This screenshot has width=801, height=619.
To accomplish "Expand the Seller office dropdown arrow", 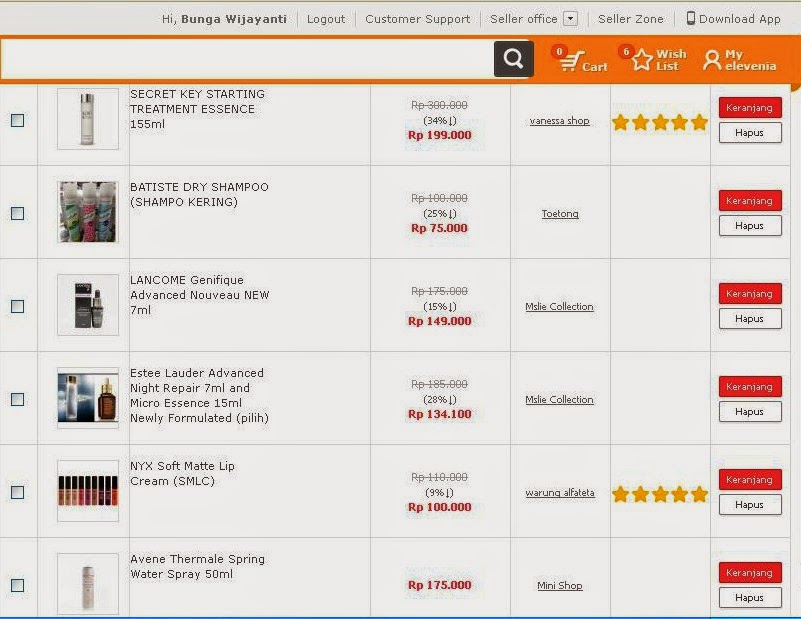I will pyautogui.click(x=570, y=19).
